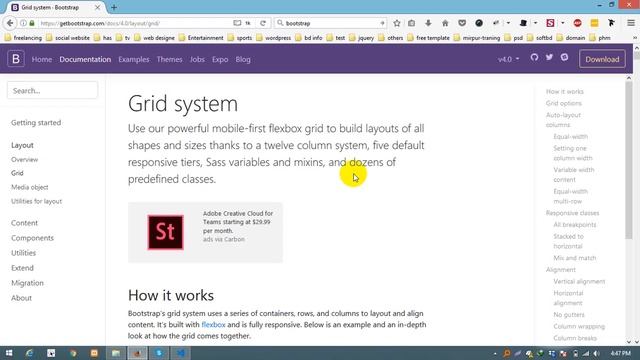The image size is (640, 360).
Task: Click the red S extension icon
Action: pos(550,23)
